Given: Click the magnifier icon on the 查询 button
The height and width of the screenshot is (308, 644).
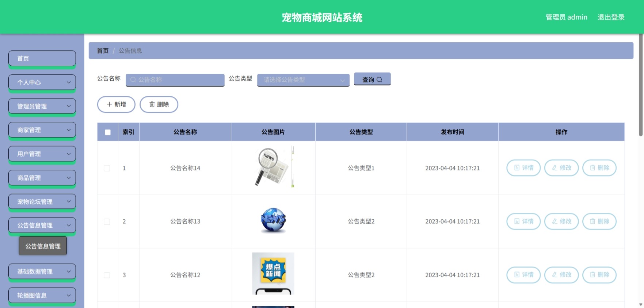Looking at the screenshot, I should pyautogui.click(x=379, y=80).
